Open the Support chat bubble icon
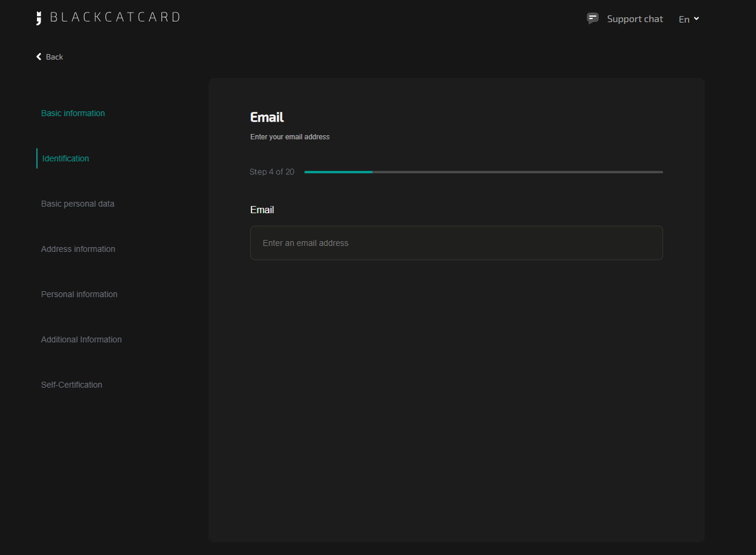The image size is (756, 555). point(593,18)
